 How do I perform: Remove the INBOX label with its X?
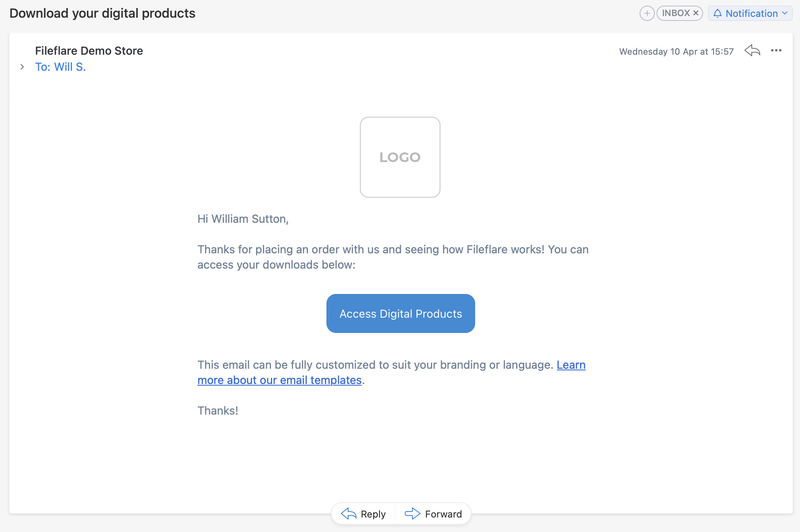click(696, 13)
